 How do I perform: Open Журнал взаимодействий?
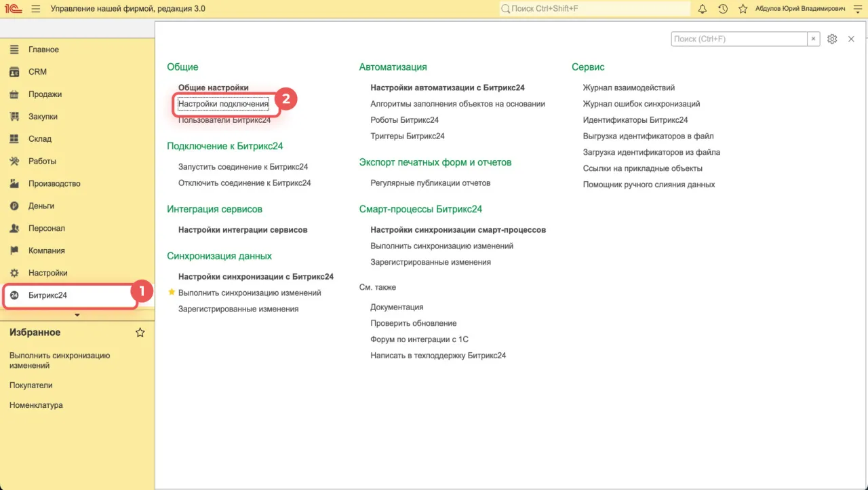tap(629, 88)
